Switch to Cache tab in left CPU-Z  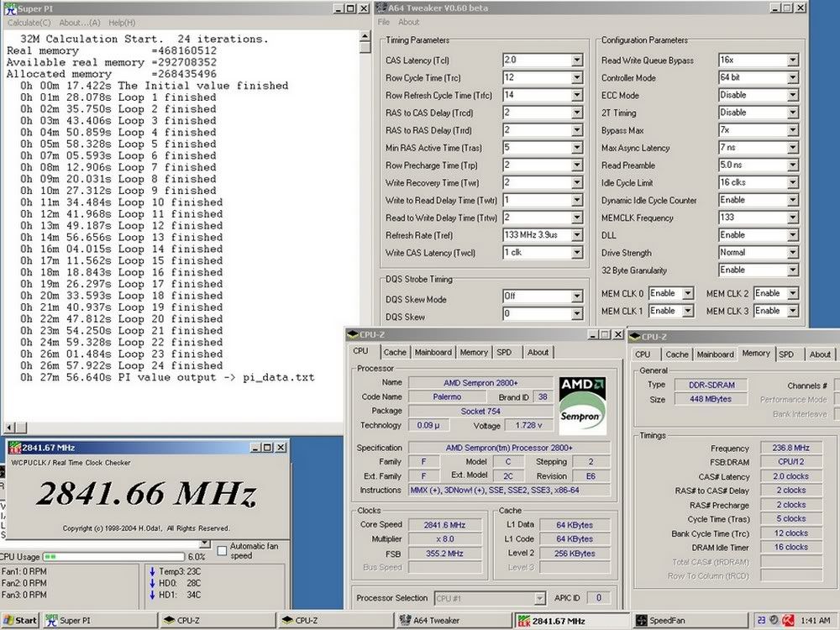pyautogui.click(x=395, y=353)
